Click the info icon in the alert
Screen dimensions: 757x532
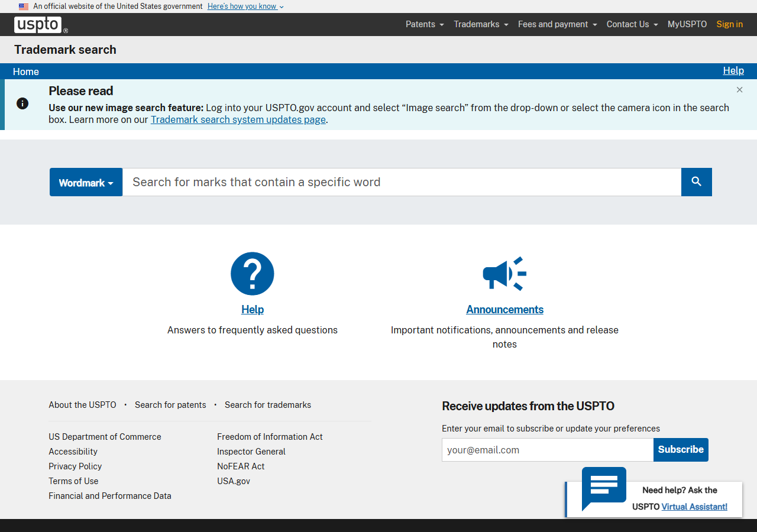[x=22, y=103]
